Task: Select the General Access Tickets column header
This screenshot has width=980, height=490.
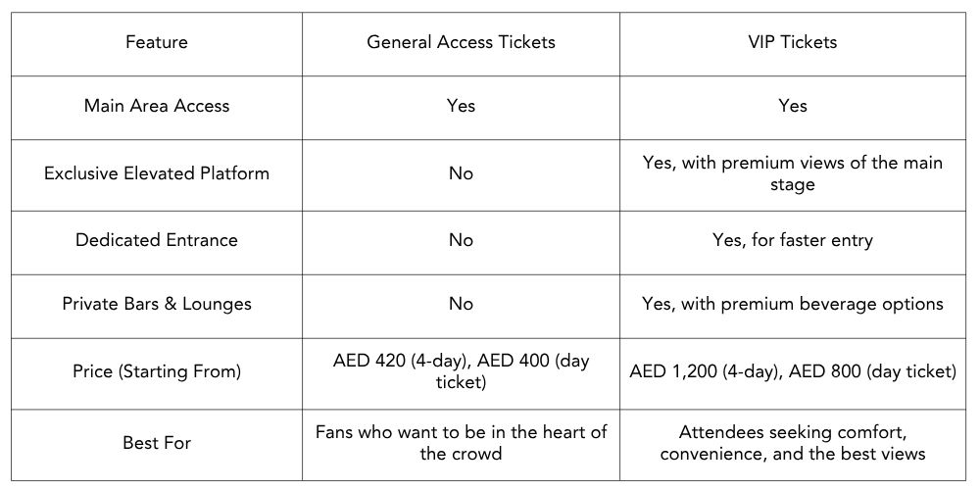Action: pos(461,42)
